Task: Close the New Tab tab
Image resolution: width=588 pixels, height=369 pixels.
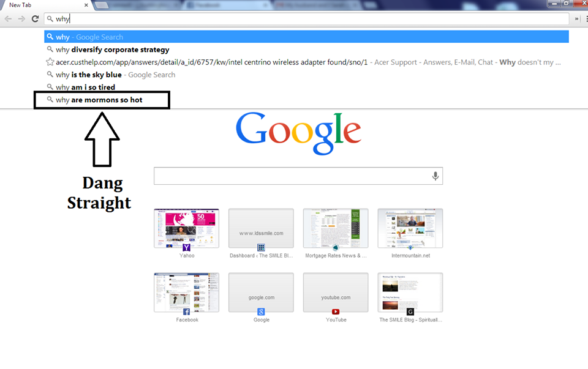Action: [x=86, y=5]
